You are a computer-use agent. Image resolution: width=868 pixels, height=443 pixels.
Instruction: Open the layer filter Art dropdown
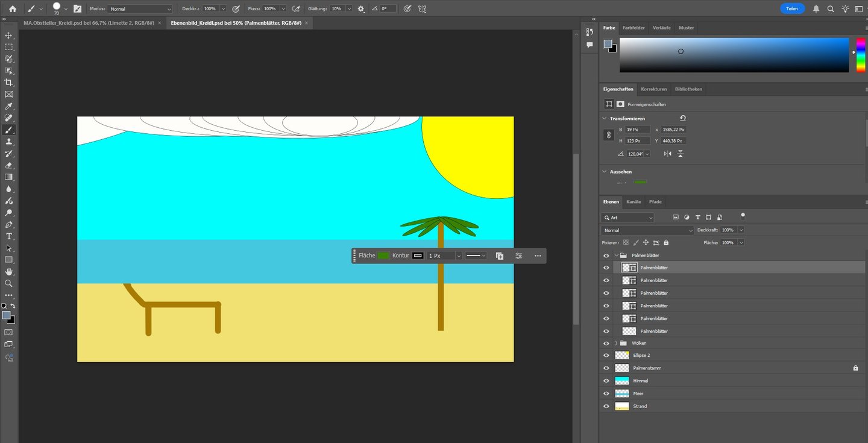click(627, 218)
